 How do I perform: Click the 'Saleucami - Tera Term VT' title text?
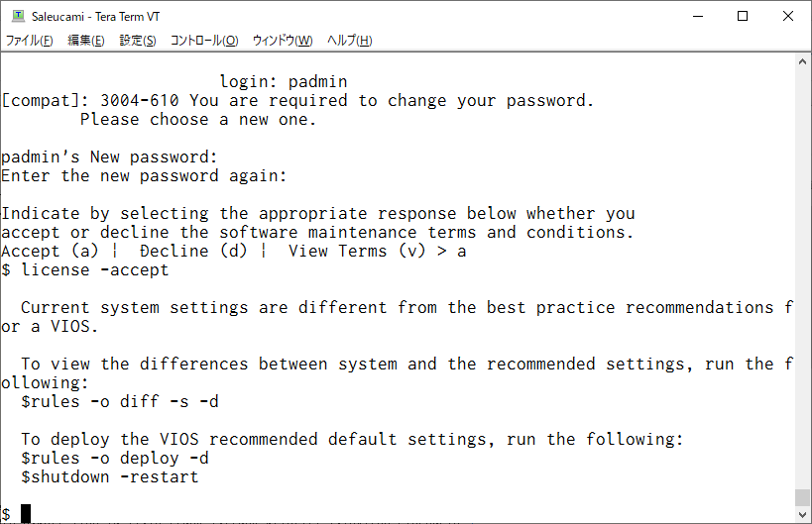click(x=95, y=17)
